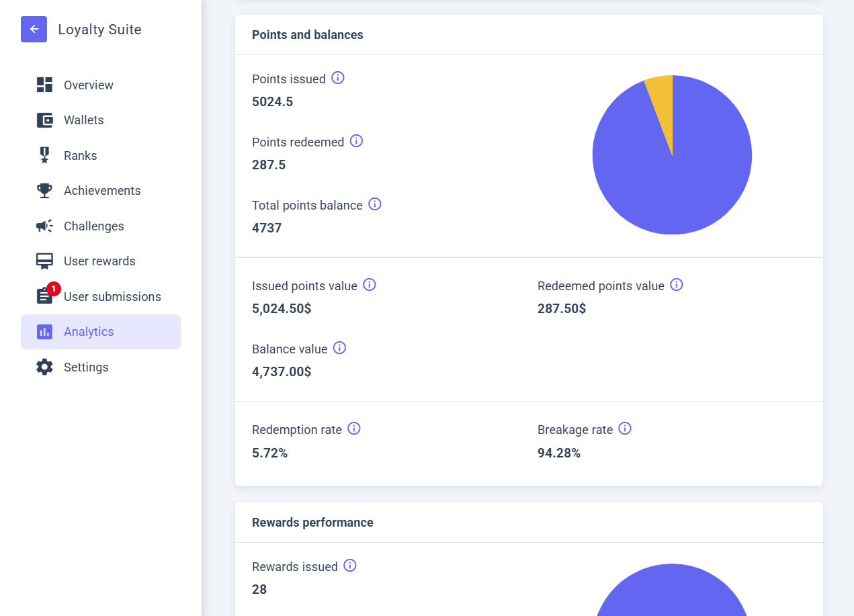Screen dimensions: 854x616
Task: Click the Points redeemed label
Action: click(298, 142)
